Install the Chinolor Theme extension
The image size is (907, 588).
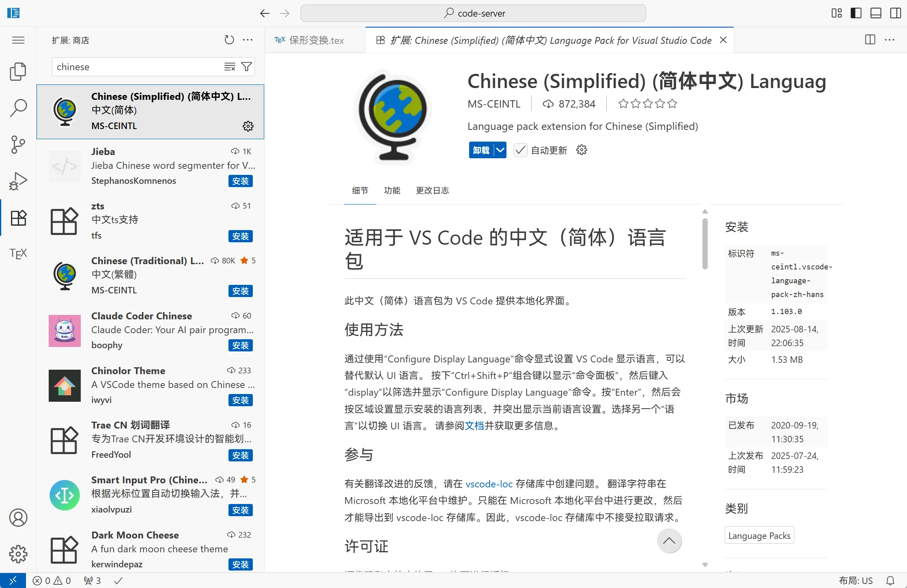coord(241,400)
